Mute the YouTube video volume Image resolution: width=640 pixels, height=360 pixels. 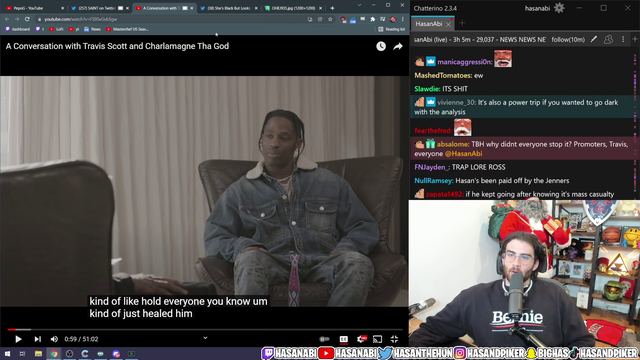[x=54, y=339]
